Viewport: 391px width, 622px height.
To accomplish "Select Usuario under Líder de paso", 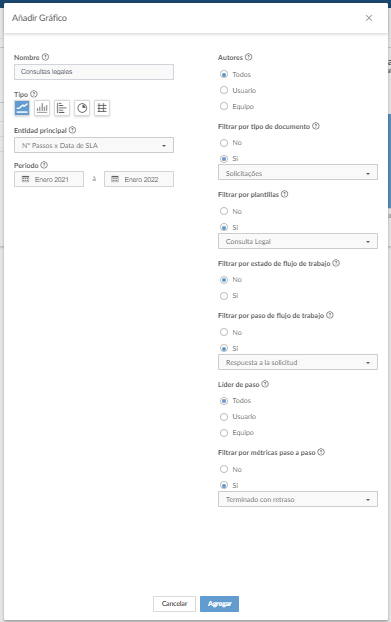I will point(224,417).
